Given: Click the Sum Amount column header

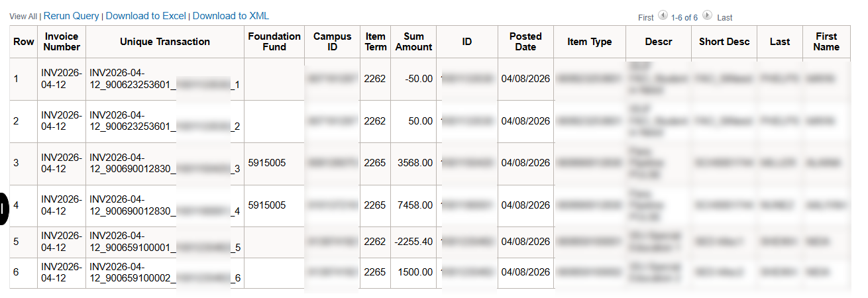Looking at the screenshot, I should pos(413,42).
